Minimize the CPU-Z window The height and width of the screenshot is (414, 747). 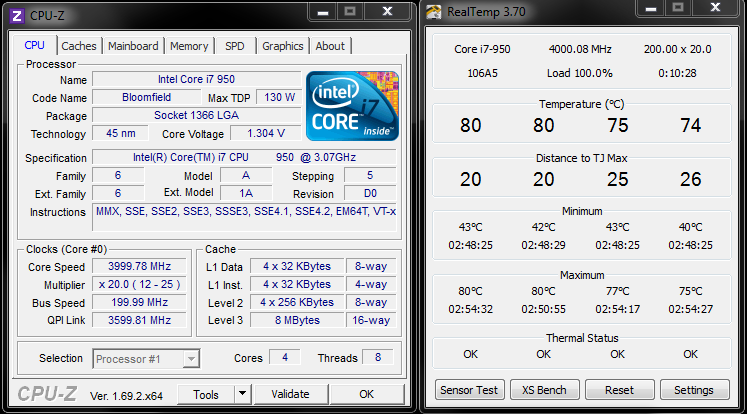tap(323, 11)
